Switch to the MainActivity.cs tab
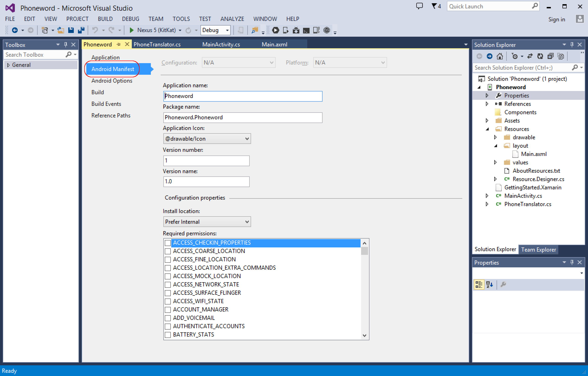The width and height of the screenshot is (588, 376). [221, 45]
